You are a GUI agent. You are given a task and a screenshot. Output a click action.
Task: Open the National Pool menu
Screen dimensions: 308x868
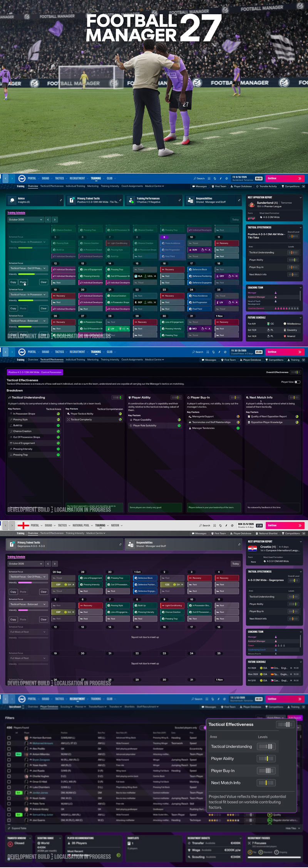(x=82, y=525)
